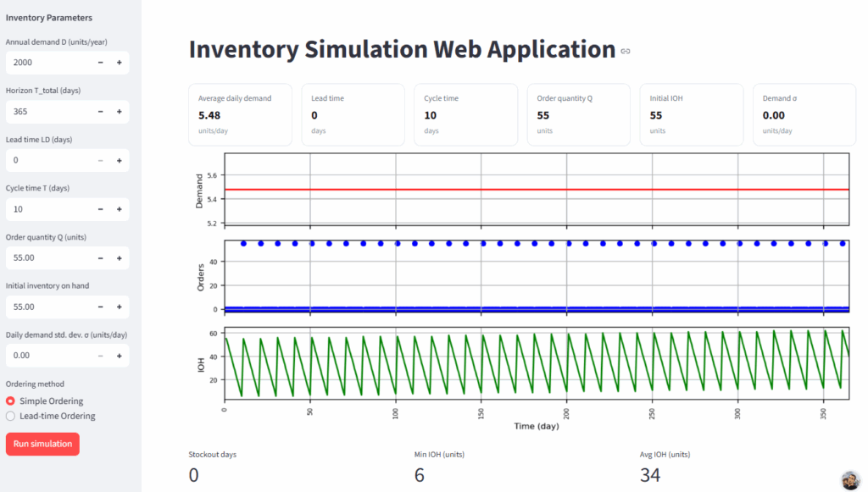This screenshot has height=492, width=868.
Task: Focus the Order quantity Q text field
Action: click(47, 258)
